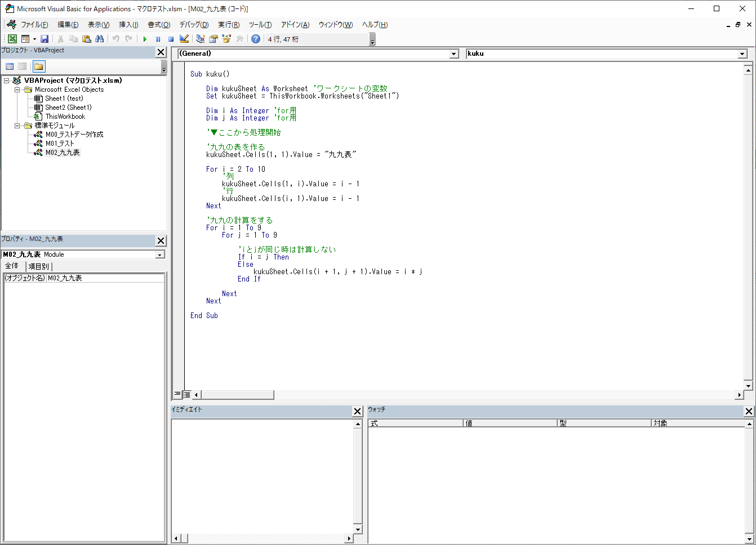Click code editor scroll down arrow
Image resolution: width=756 pixels, height=545 pixels.
(x=748, y=385)
